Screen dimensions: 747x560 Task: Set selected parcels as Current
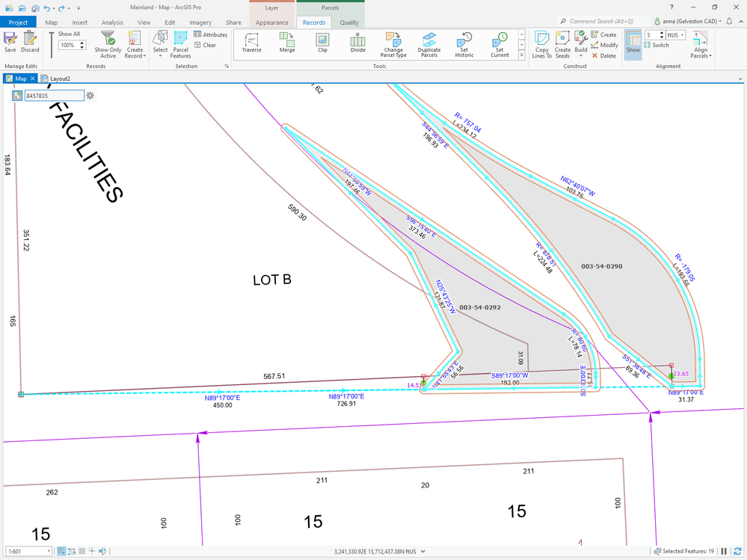click(x=499, y=46)
